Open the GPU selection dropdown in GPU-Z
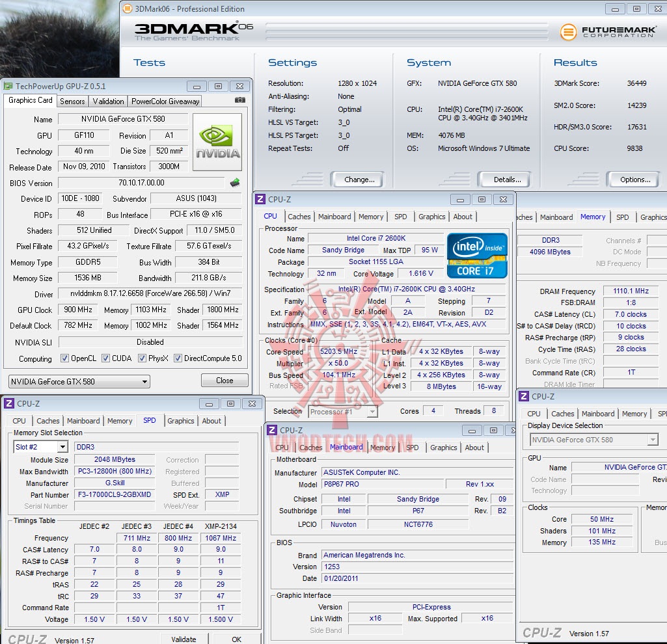The image size is (667, 644). tap(79, 382)
